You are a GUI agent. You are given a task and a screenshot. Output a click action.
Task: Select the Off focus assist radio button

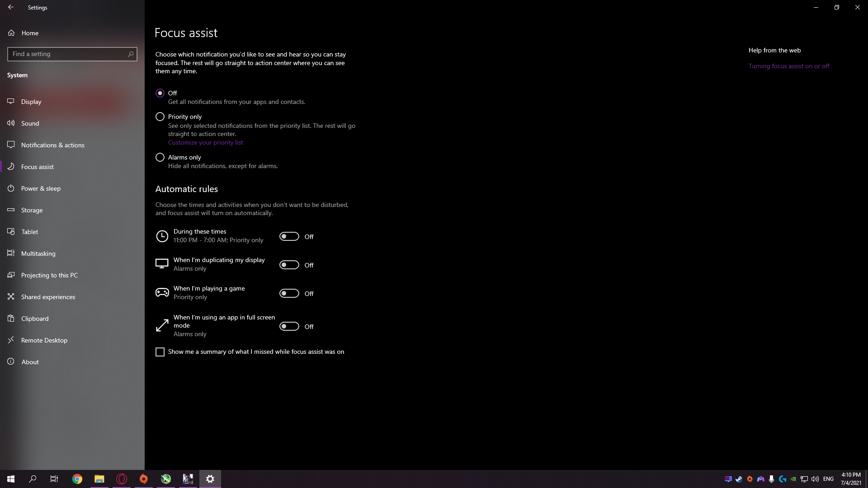coord(160,93)
